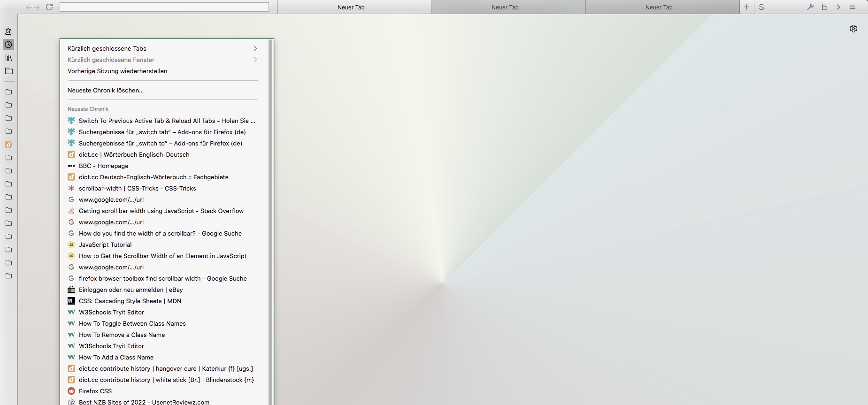Image resolution: width=868 pixels, height=405 pixels.
Task: Open the wrench developer tools icon
Action: click(810, 7)
